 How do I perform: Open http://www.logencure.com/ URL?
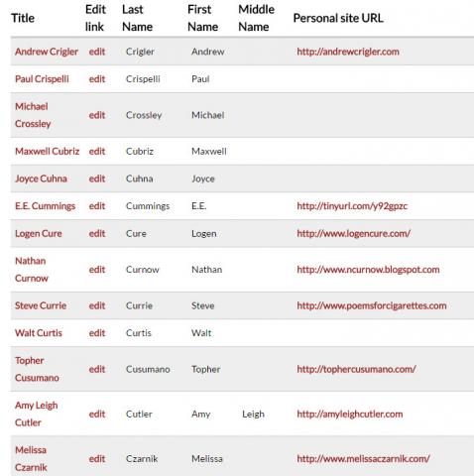pos(354,233)
